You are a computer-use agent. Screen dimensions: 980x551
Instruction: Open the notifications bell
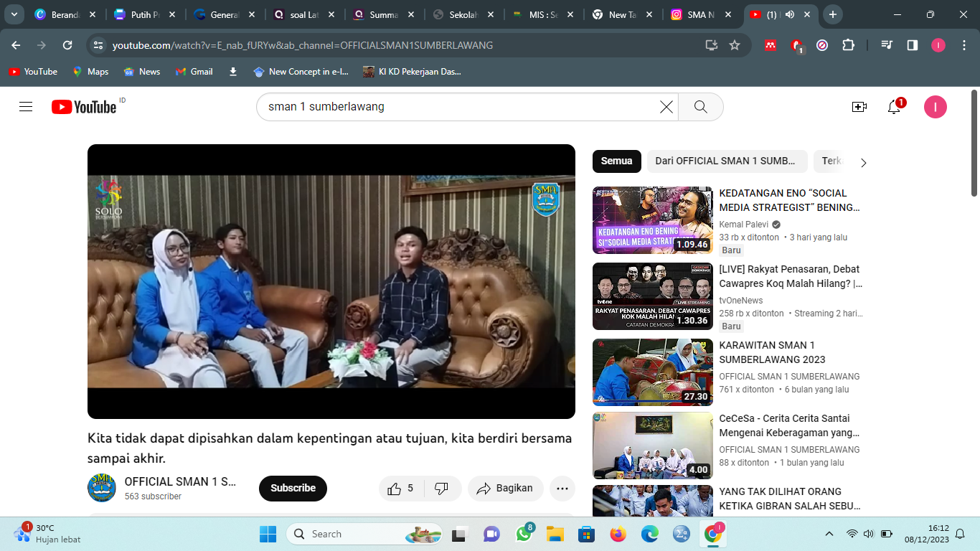894,107
